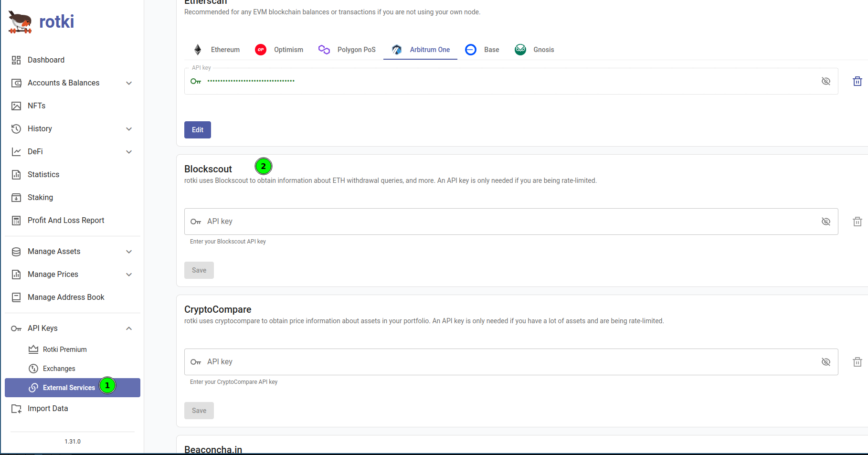Viewport: 868px width, 455px height.
Task: Switch to the Ethereum tab
Action: [x=216, y=50]
